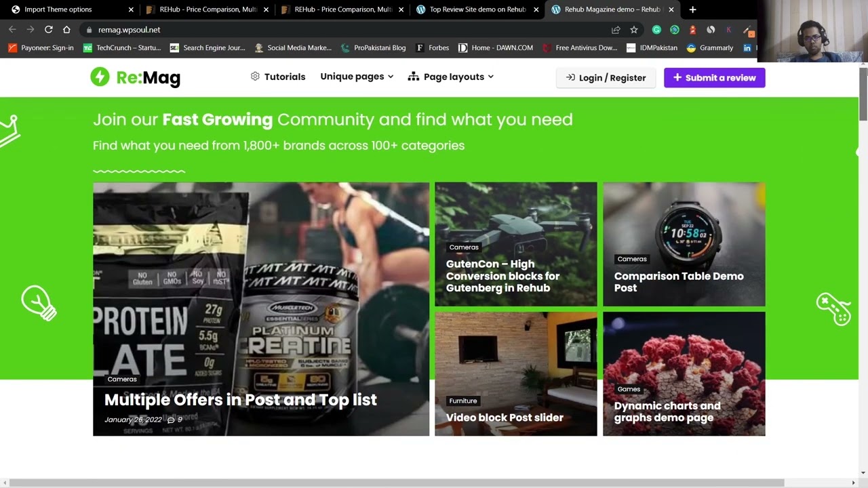Open the Grammarly bookmark in bookmarks bar
This screenshot has width=868, height=488.
click(x=710, y=48)
